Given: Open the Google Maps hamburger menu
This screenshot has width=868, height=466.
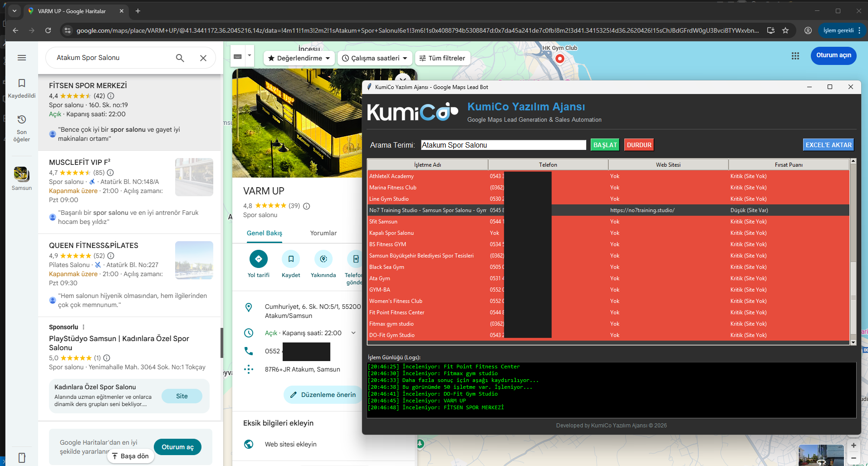Looking at the screenshot, I should (22, 58).
